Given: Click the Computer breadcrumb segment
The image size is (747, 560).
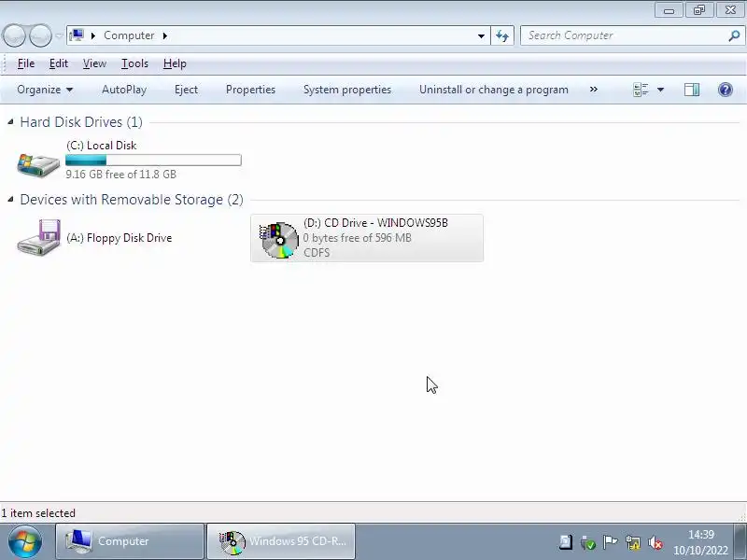Looking at the screenshot, I should pos(129,35).
